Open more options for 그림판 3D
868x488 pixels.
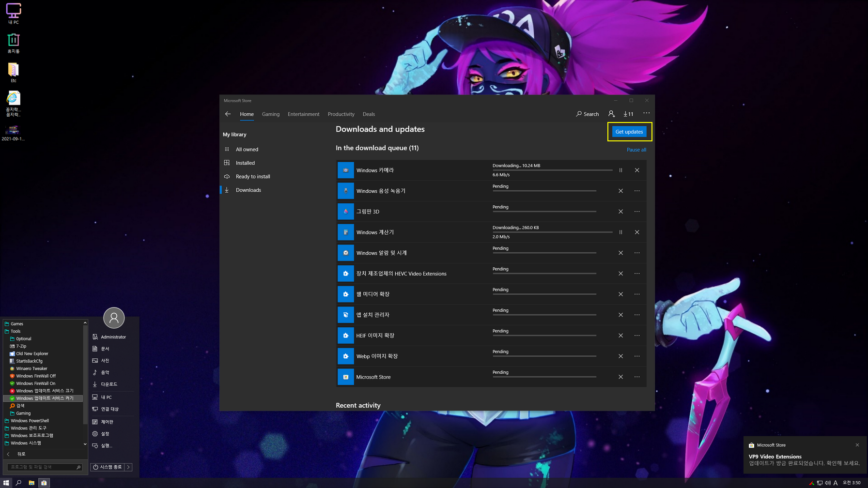[637, 212]
